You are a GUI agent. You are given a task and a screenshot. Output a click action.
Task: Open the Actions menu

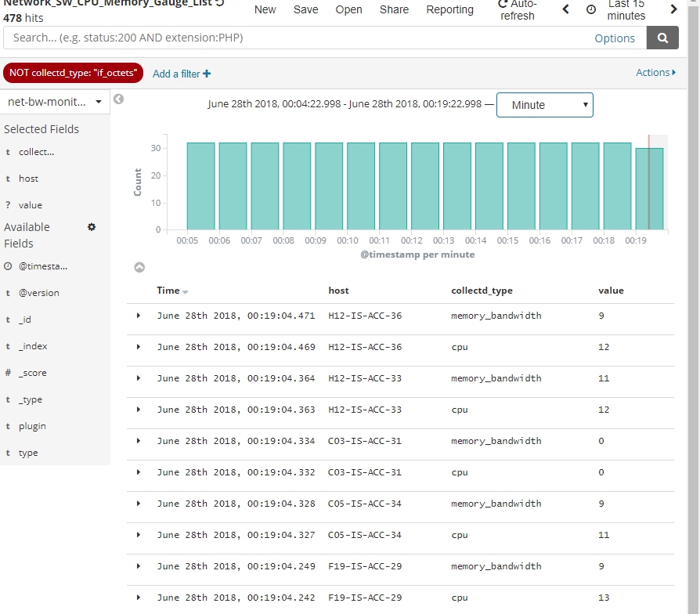[x=655, y=72]
